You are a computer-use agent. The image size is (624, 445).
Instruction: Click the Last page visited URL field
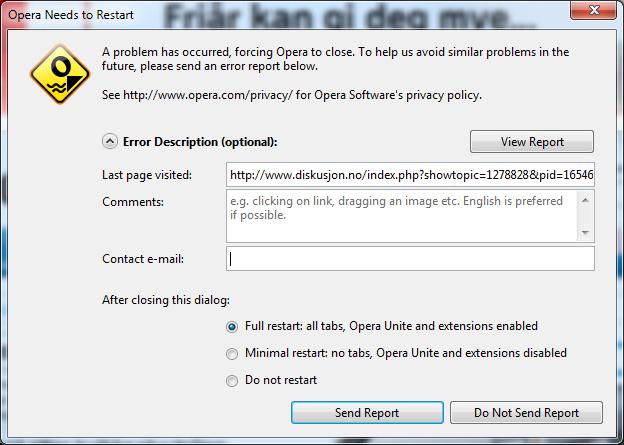(410, 175)
